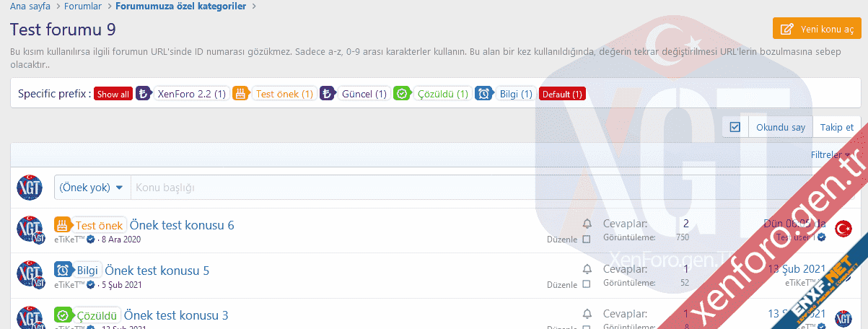Toggle the select-all checkbox beside Okundu say
The height and width of the screenshot is (329, 868).
click(x=735, y=127)
